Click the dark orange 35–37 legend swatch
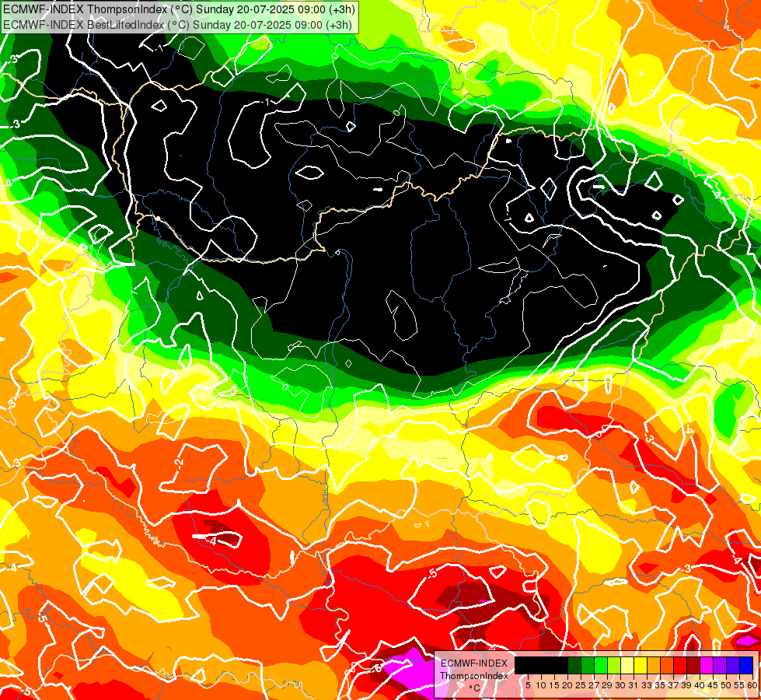The width and height of the screenshot is (761, 700). pos(667,666)
